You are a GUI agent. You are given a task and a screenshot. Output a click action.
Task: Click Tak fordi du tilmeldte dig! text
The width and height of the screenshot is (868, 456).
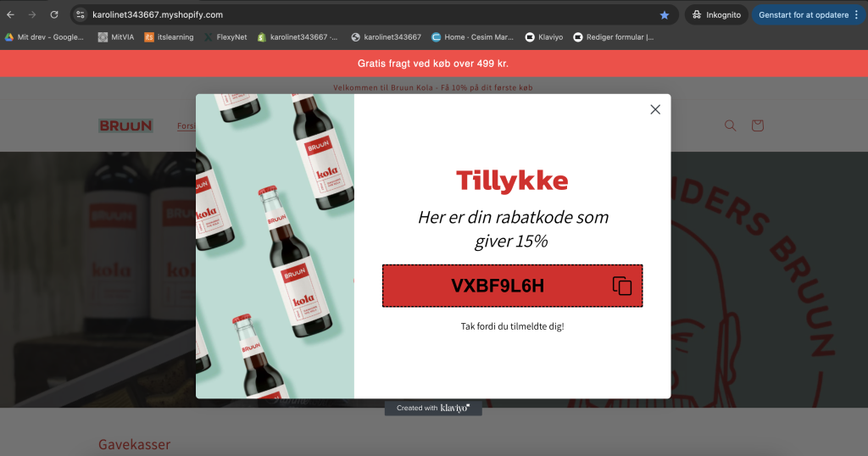click(x=512, y=326)
